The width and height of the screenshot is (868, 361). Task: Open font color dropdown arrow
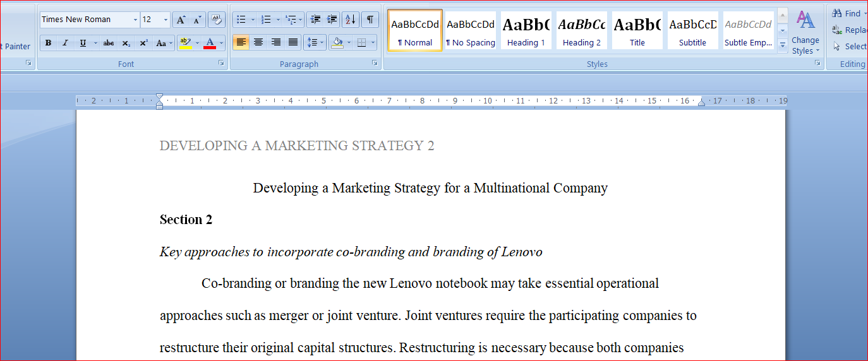click(222, 43)
